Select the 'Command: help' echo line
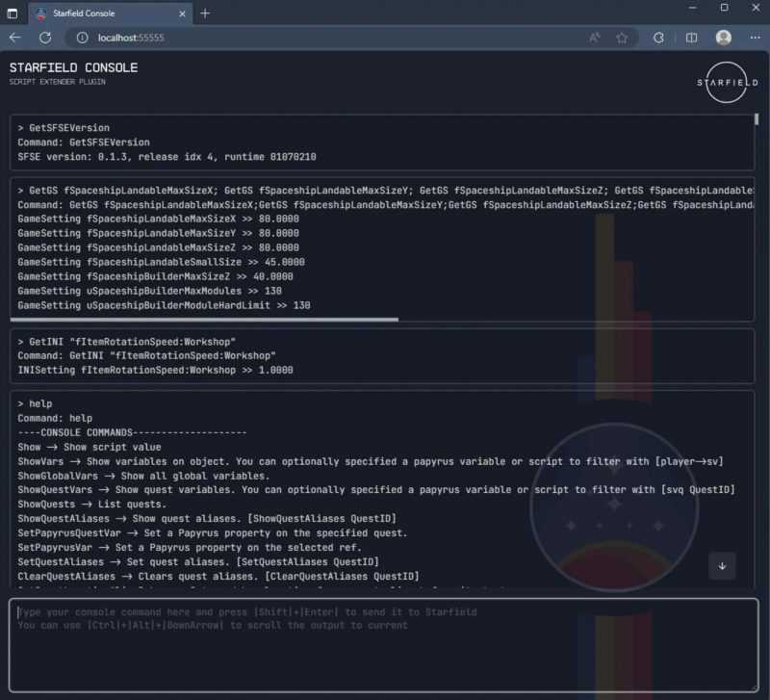770x700 pixels. (x=55, y=418)
